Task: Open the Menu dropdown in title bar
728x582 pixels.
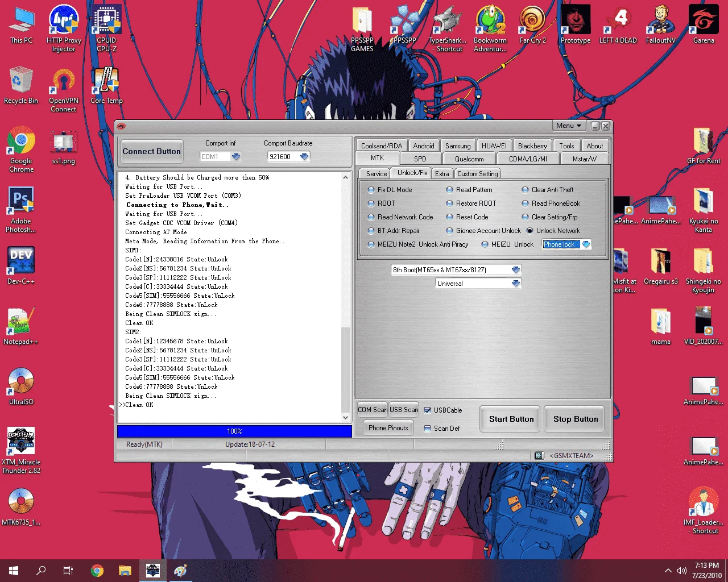Action: tap(569, 126)
